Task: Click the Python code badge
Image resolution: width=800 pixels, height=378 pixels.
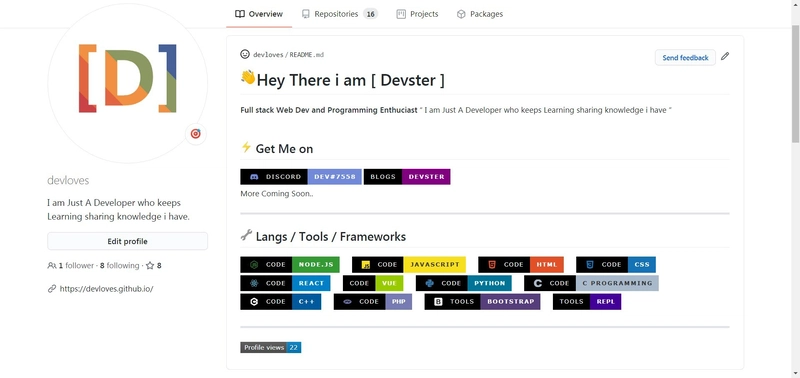Action: click(x=464, y=283)
